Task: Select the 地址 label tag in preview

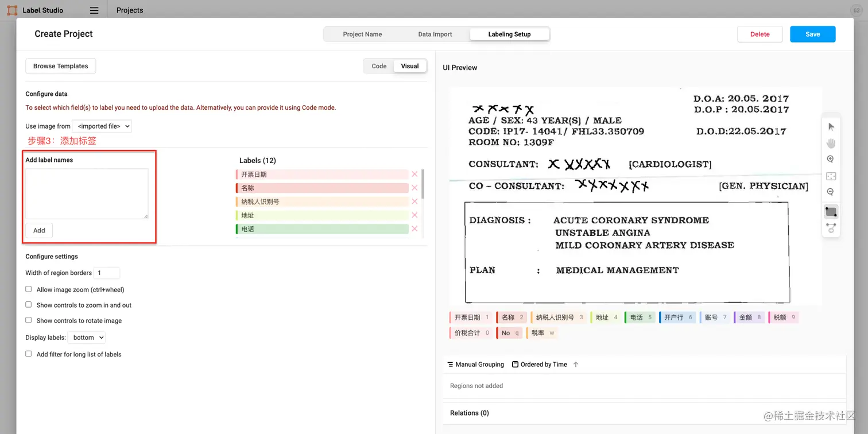Action: [x=606, y=317]
